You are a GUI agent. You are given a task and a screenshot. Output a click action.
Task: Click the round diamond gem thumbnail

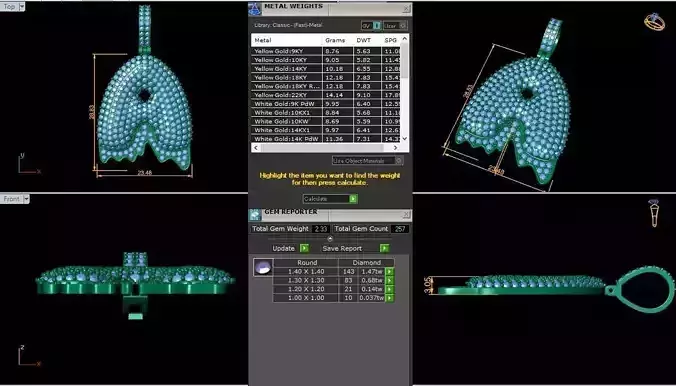pyautogui.click(x=263, y=268)
